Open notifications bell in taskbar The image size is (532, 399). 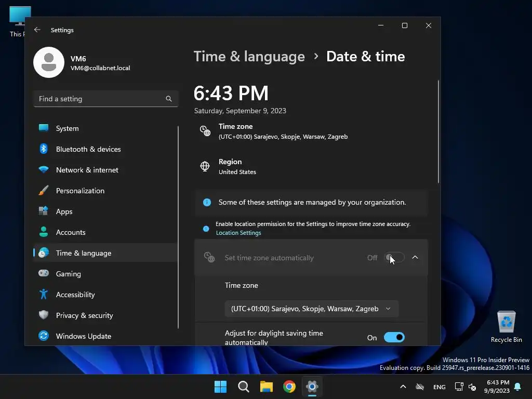tap(518, 387)
